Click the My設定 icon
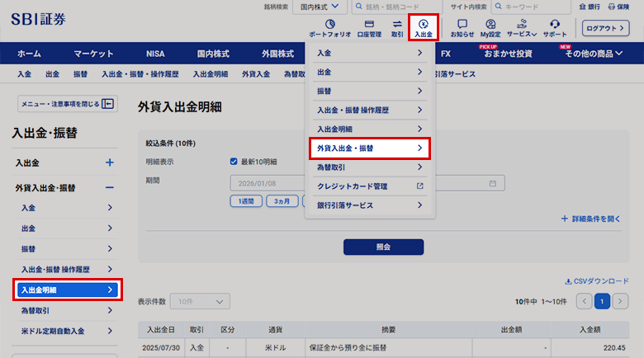This screenshot has height=358, width=644. pyautogui.click(x=491, y=28)
